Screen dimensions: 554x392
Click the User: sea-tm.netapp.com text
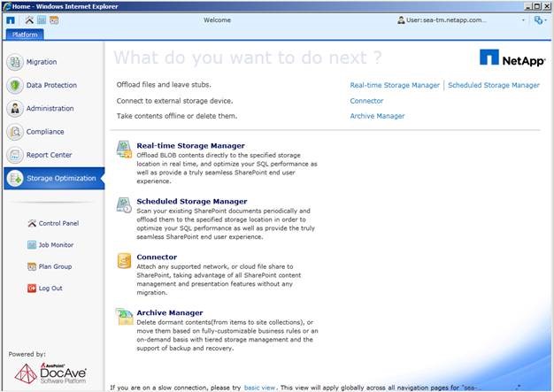(445, 20)
